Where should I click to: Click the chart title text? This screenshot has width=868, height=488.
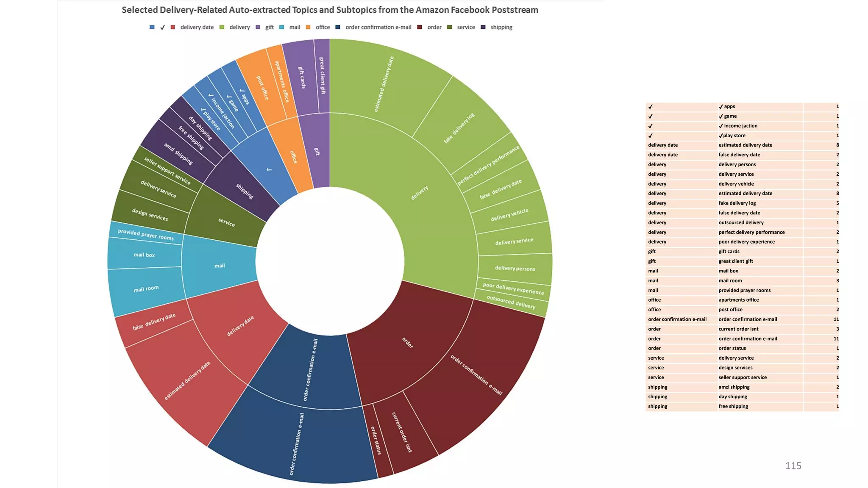coord(330,10)
